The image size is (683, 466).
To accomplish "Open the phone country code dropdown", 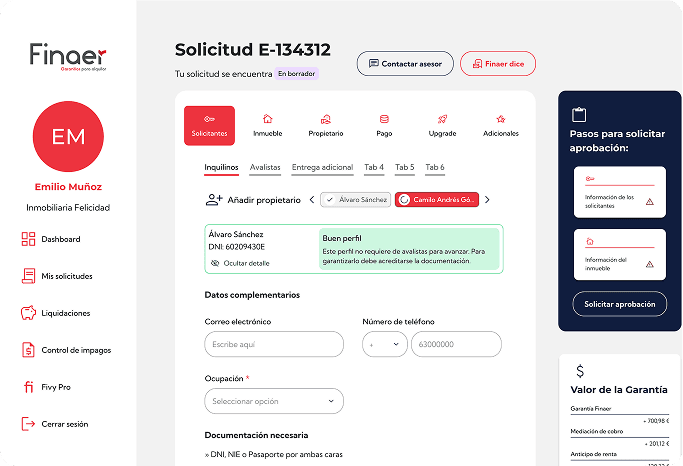I will coord(384,344).
